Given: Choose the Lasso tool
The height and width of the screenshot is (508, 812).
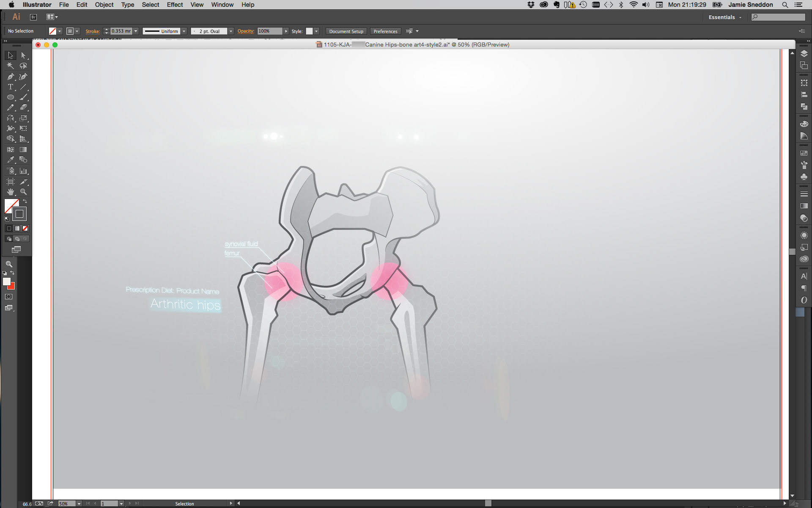Looking at the screenshot, I should click(24, 66).
